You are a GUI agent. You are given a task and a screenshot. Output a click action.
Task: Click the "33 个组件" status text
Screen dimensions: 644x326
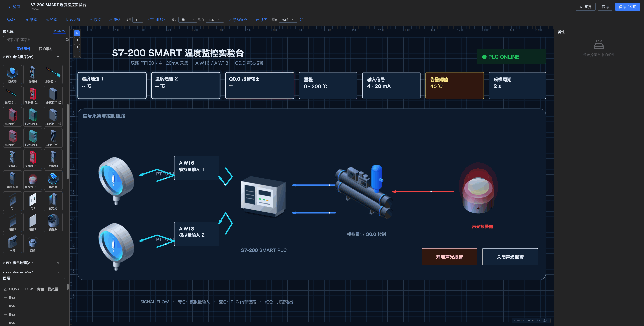click(542, 320)
